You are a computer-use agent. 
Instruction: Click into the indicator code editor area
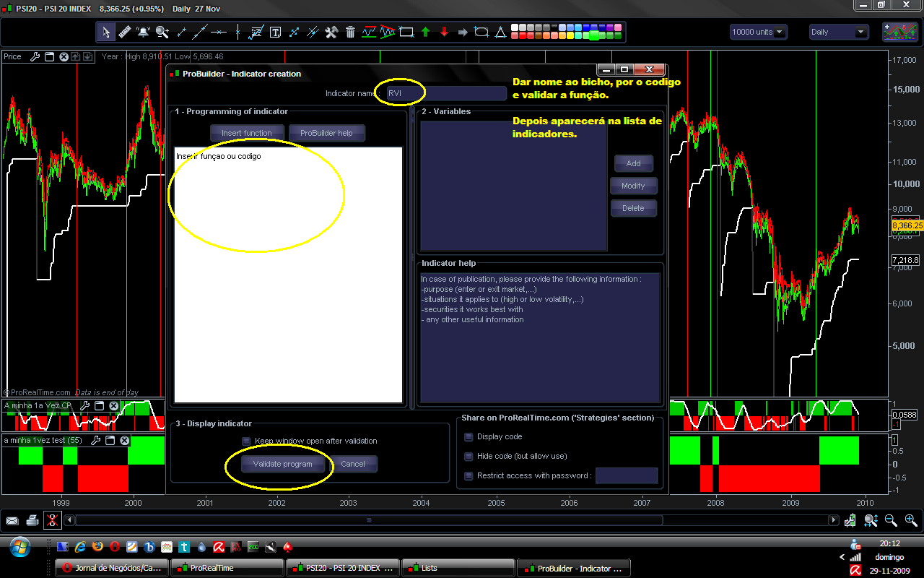click(x=288, y=275)
